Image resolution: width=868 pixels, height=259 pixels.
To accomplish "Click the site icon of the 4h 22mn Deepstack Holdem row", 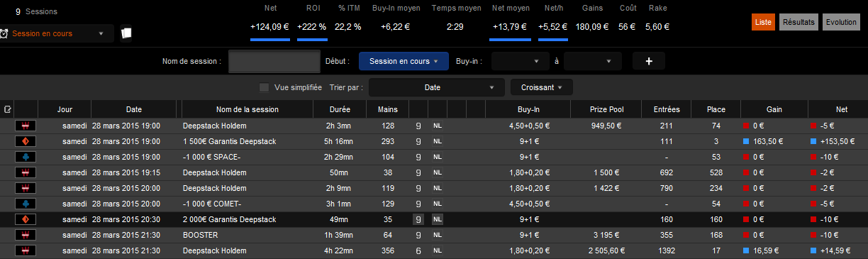I will tap(26, 250).
